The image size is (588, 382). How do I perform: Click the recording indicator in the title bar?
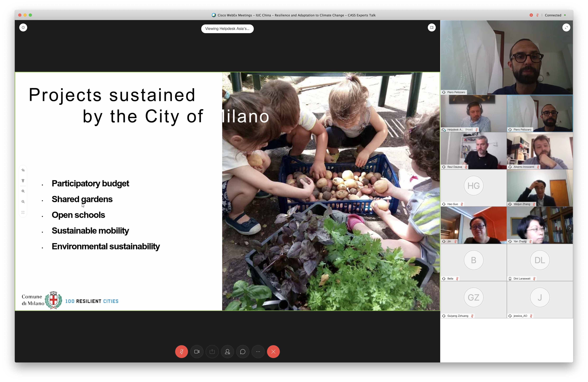tap(531, 15)
